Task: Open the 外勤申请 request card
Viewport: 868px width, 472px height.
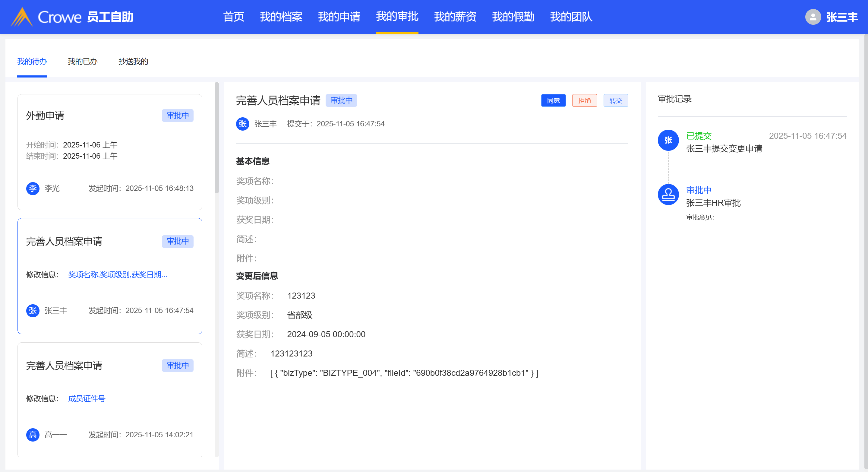Action: tap(109, 152)
